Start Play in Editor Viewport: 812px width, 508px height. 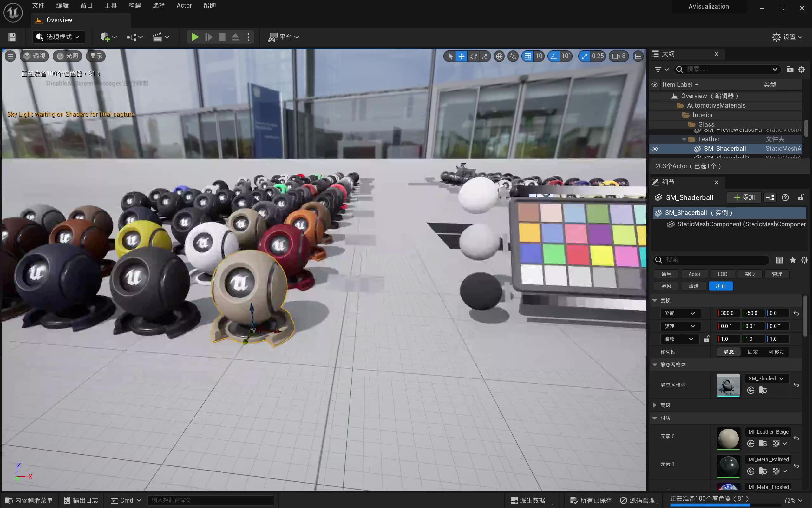click(x=195, y=37)
